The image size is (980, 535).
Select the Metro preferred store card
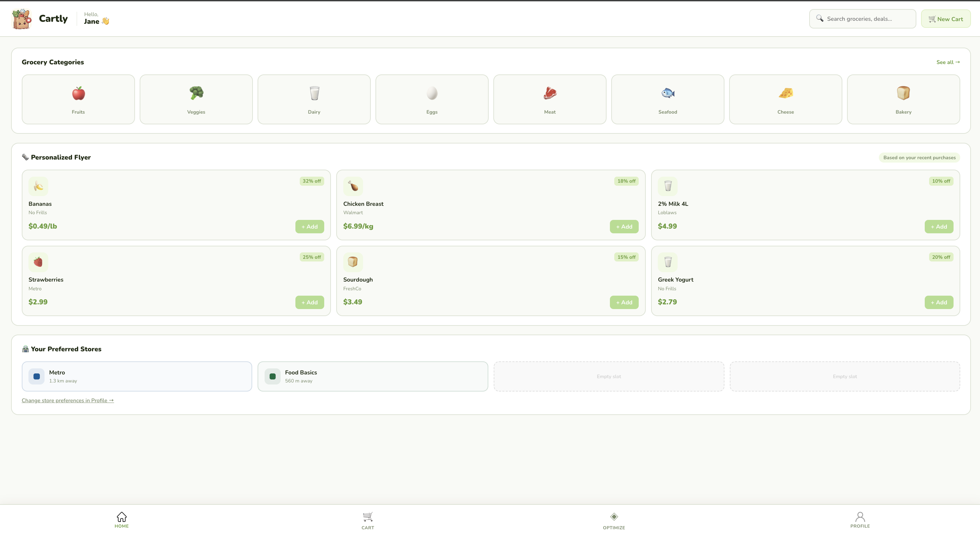pyautogui.click(x=137, y=376)
